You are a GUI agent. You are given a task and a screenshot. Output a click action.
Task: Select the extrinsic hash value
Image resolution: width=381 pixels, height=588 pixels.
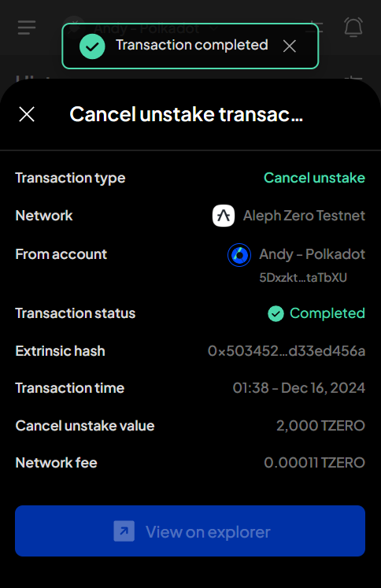[x=287, y=351]
